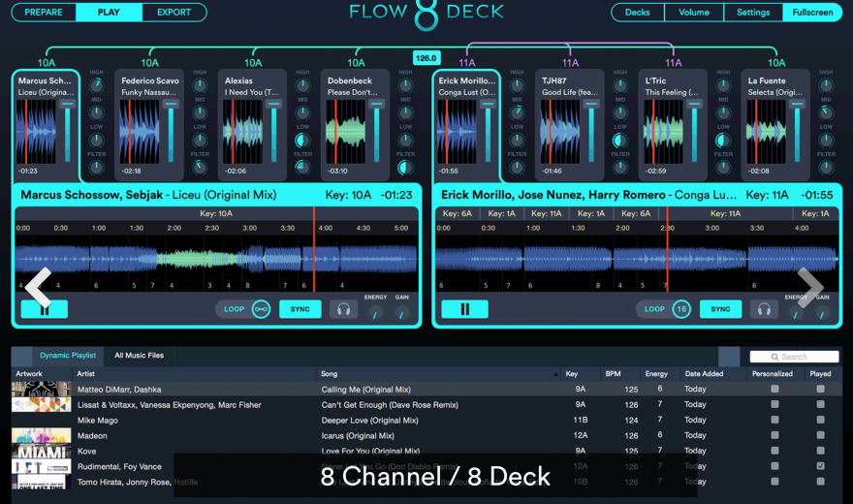The image size is (853, 504).
Task: Click FILTER knob of Dobenbeck deck
Action: 405,168
